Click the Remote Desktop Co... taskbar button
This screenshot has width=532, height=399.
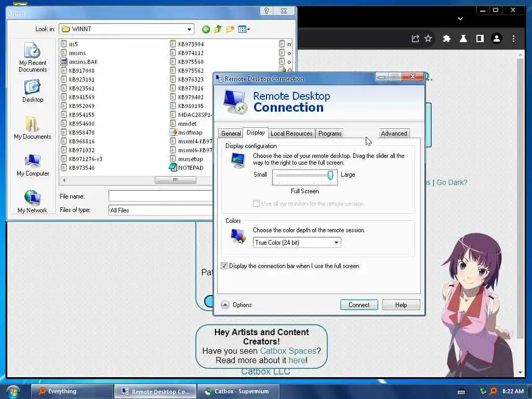tap(155, 392)
